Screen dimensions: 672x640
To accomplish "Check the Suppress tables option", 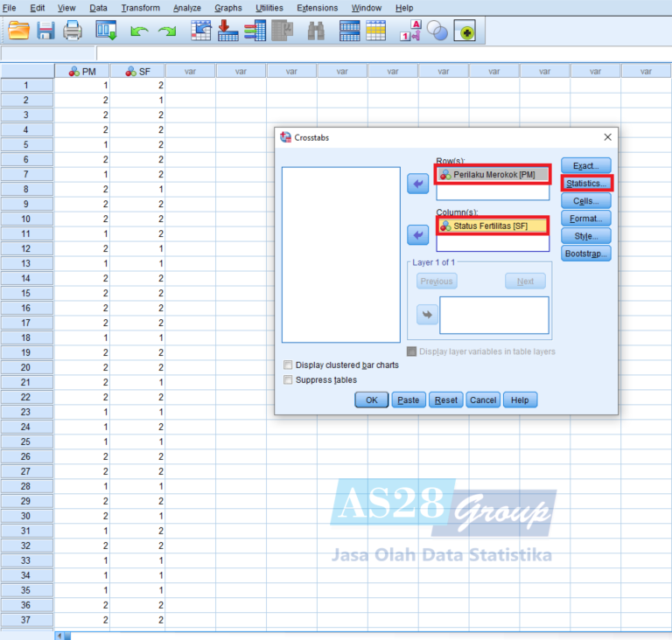I will (289, 380).
